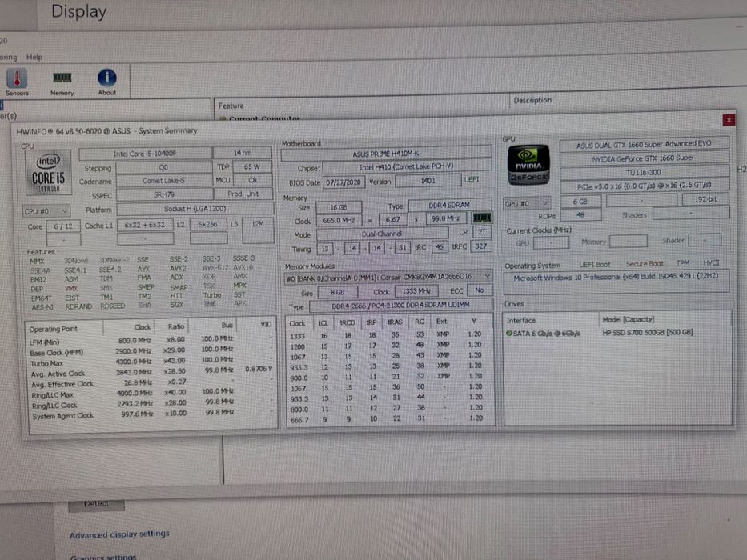This screenshot has height=560, width=747.
Task: Open the Help menu
Action: 34,57
